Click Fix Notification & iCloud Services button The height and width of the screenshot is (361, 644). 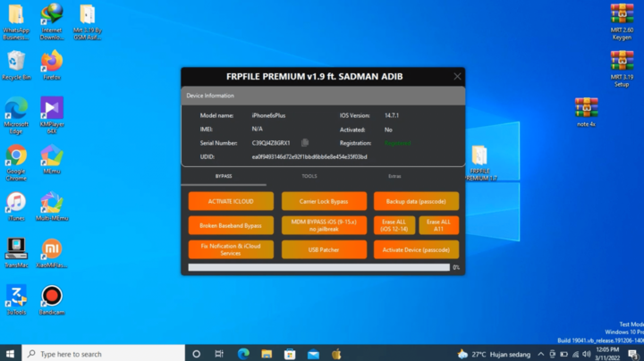tap(231, 249)
